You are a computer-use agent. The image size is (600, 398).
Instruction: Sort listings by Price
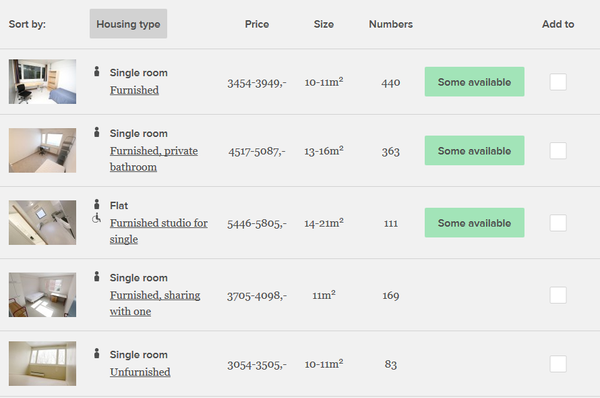257,24
